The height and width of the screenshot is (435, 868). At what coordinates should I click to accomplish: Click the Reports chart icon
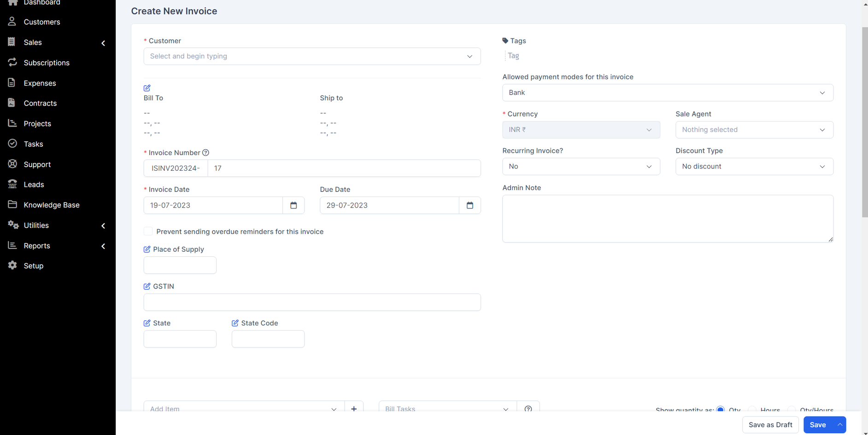coord(12,245)
